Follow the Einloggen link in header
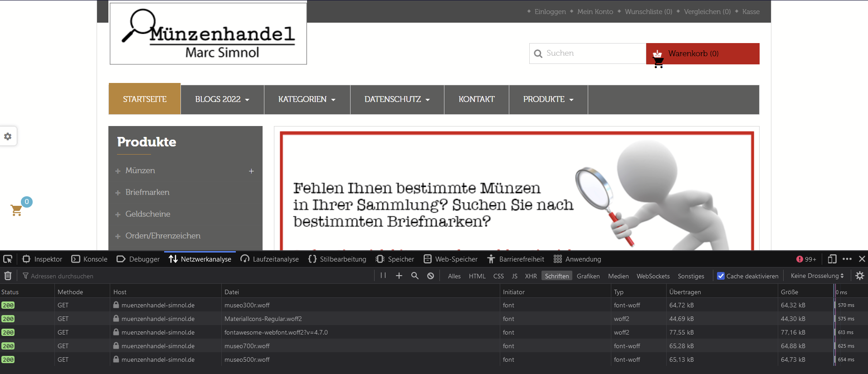868x374 pixels. [x=550, y=12]
